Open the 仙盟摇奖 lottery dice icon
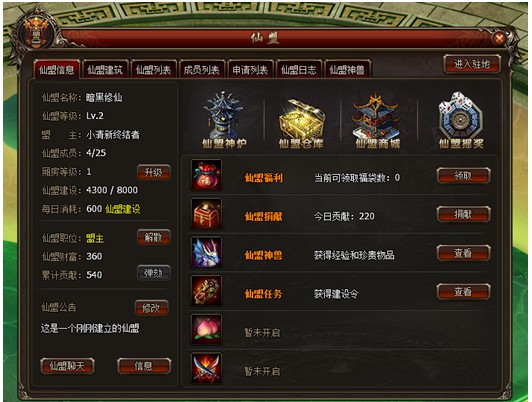Viewport: 532px width, 402px height. pyautogui.click(x=461, y=121)
